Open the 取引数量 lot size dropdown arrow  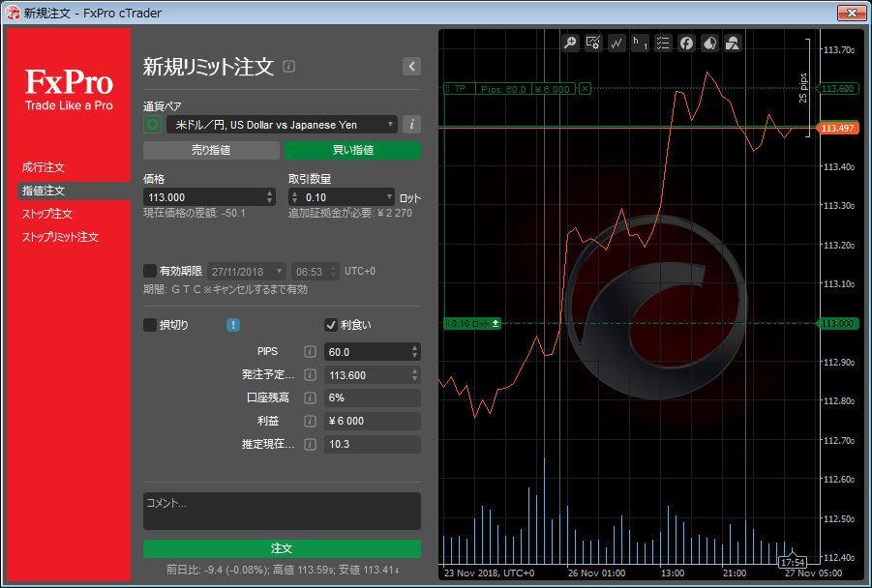(389, 196)
